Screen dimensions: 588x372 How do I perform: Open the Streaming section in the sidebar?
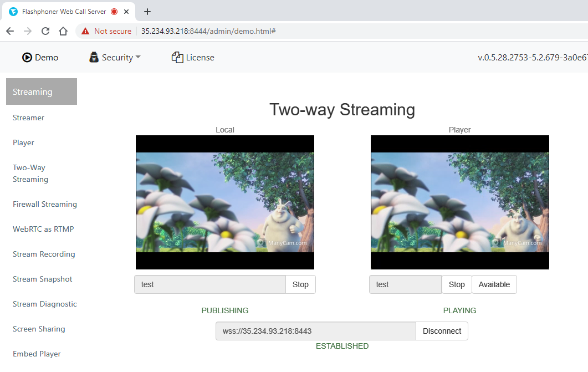[41, 91]
